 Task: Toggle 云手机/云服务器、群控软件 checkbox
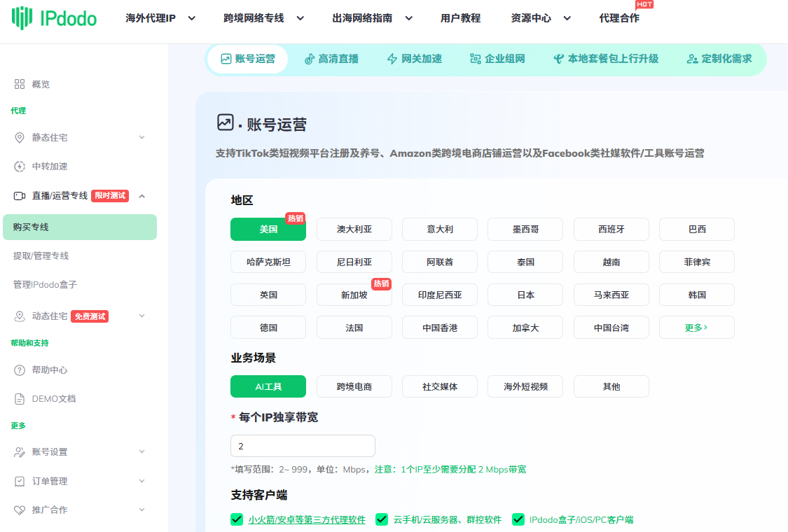point(382,519)
